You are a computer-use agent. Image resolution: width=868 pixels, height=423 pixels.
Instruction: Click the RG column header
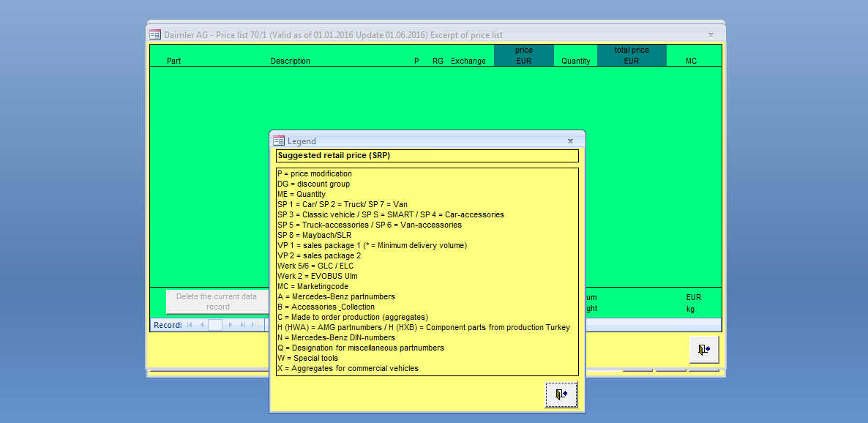(438, 61)
